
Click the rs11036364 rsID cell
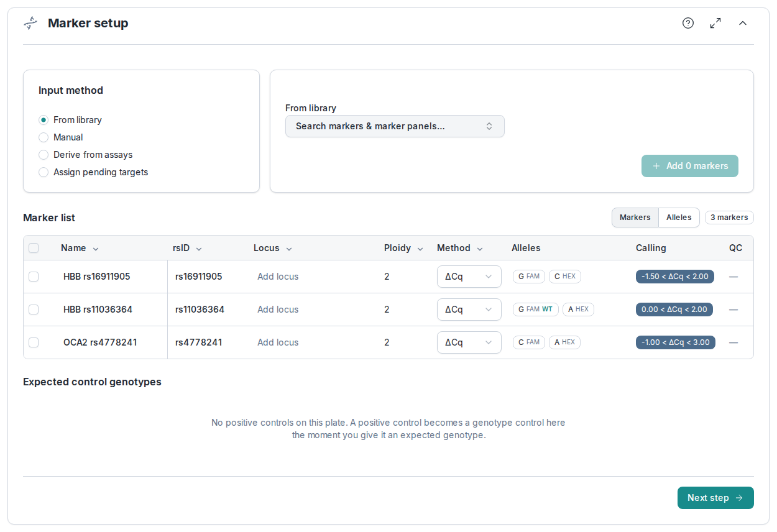point(200,310)
